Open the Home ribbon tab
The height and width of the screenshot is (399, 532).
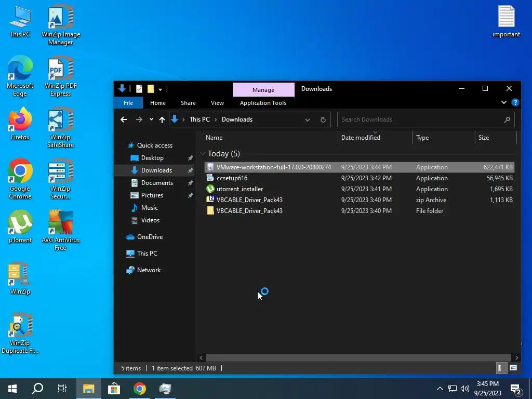coord(158,103)
